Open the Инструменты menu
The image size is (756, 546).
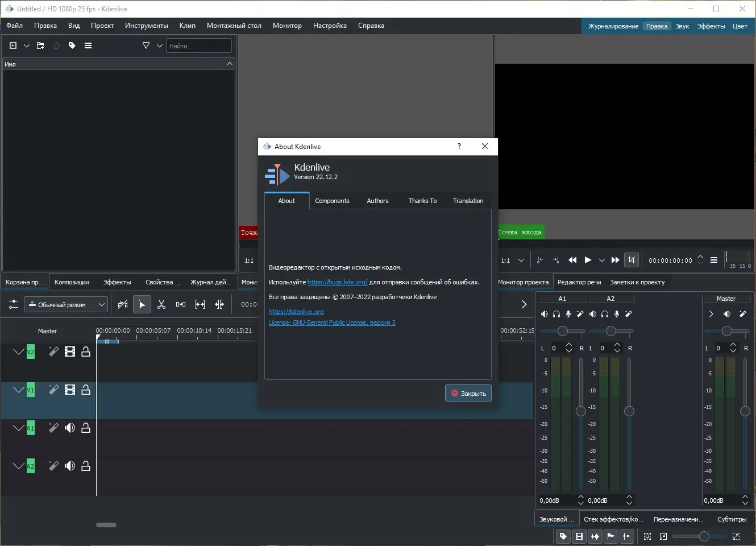pyautogui.click(x=147, y=26)
